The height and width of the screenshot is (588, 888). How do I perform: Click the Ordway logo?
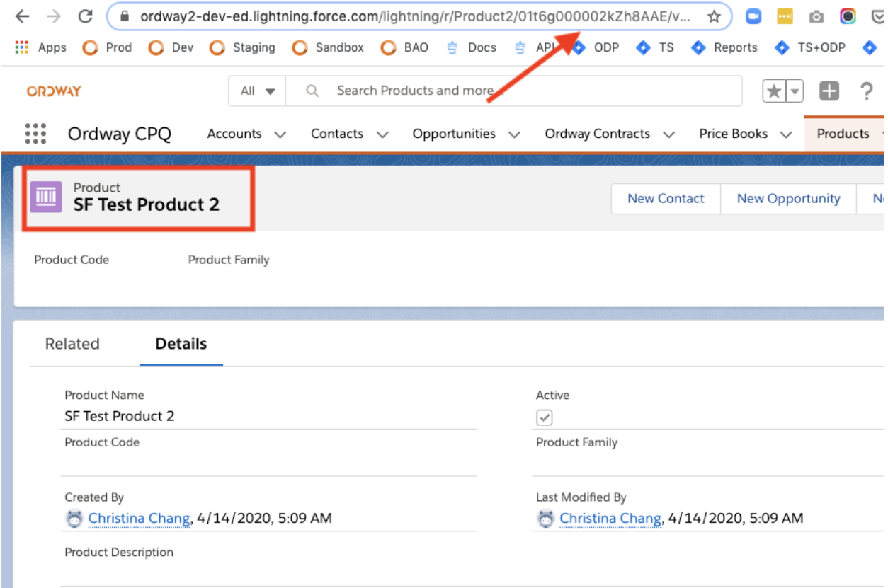click(54, 91)
